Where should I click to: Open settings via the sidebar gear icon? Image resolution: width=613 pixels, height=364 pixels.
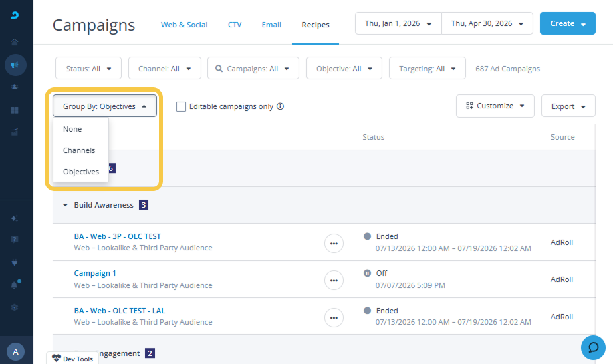click(15, 307)
